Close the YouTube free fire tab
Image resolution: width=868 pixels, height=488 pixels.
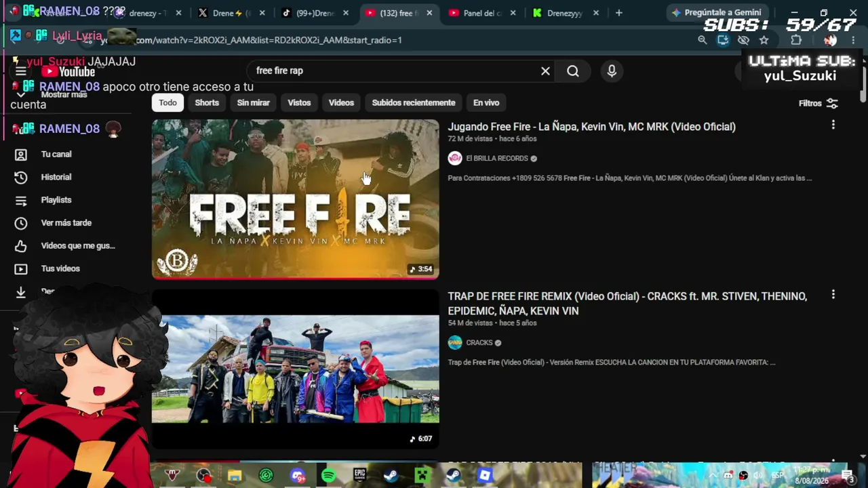tap(429, 13)
